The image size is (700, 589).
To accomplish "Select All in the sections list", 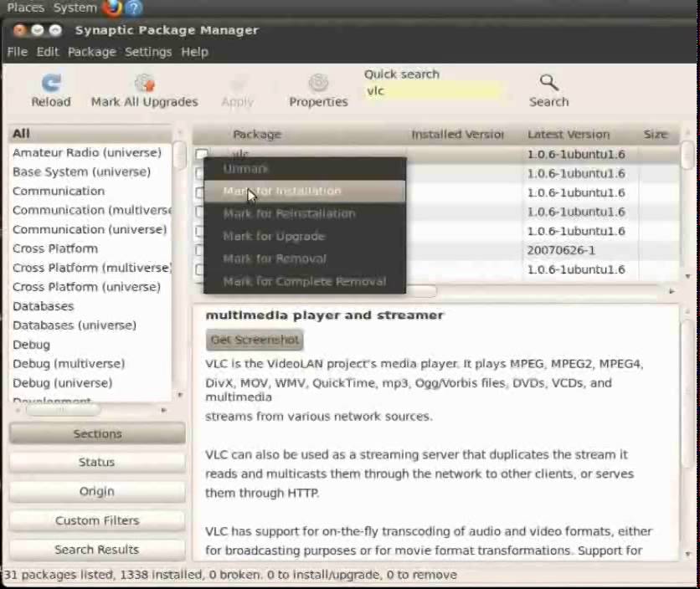I will [x=90, y=133].
